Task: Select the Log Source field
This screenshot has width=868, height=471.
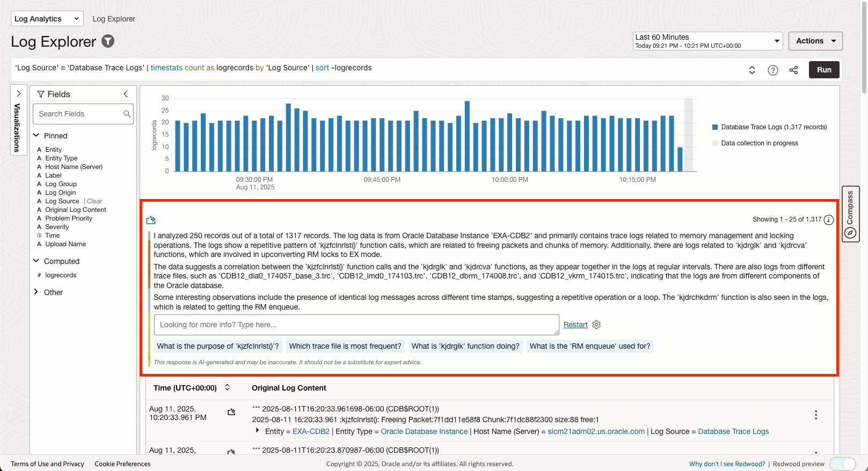Action: click(x=62, y=201)
